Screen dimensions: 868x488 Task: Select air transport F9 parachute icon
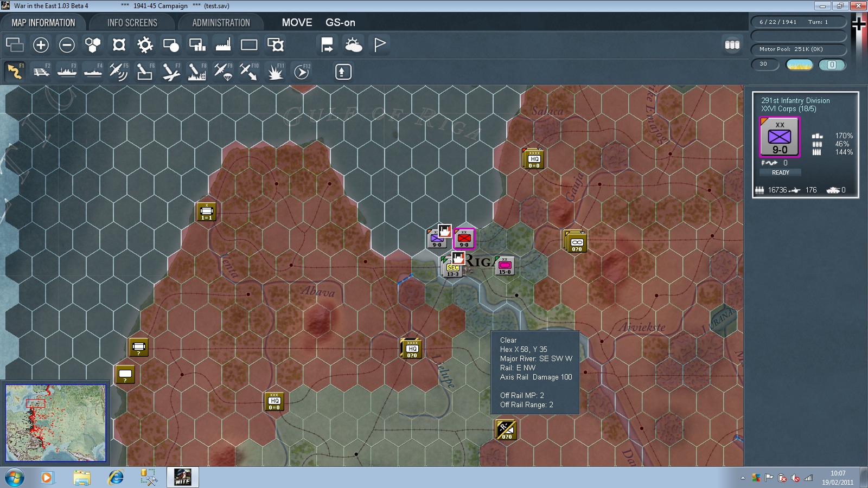(223, 72)
